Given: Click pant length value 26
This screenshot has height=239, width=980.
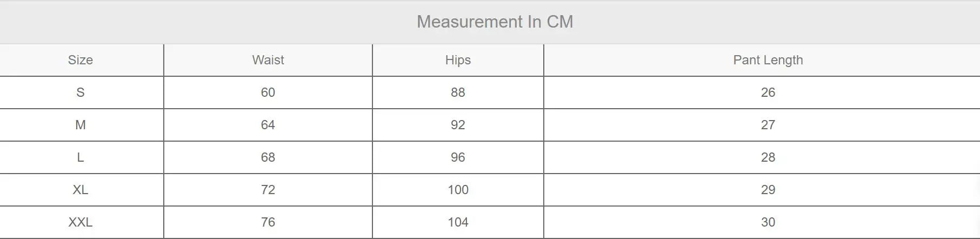Looking at the screenshot, I should pos(768,92).
